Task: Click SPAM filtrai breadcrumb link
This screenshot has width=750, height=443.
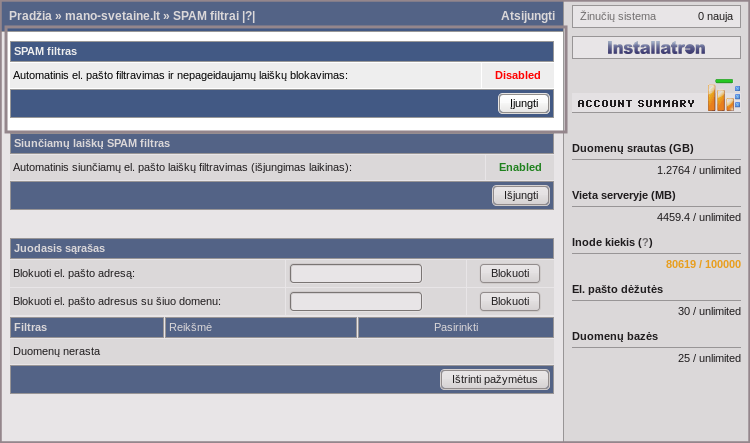Action: (205, 16)
